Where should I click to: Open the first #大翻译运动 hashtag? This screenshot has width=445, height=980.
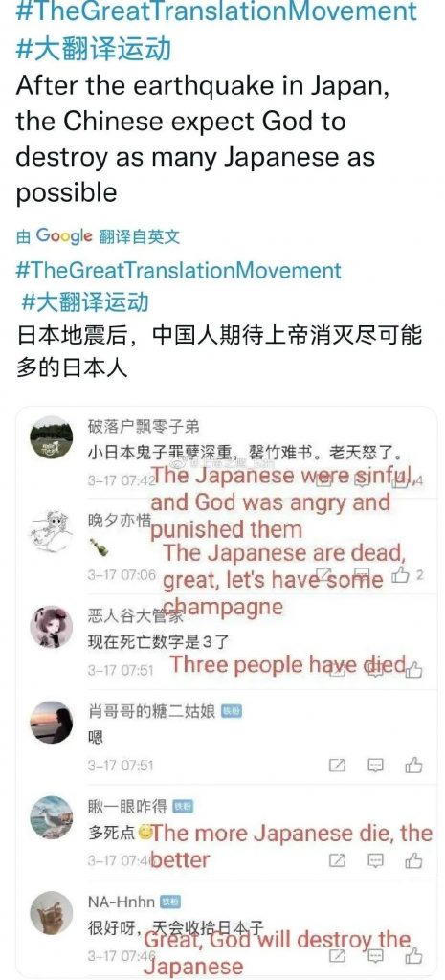[93, 50]
